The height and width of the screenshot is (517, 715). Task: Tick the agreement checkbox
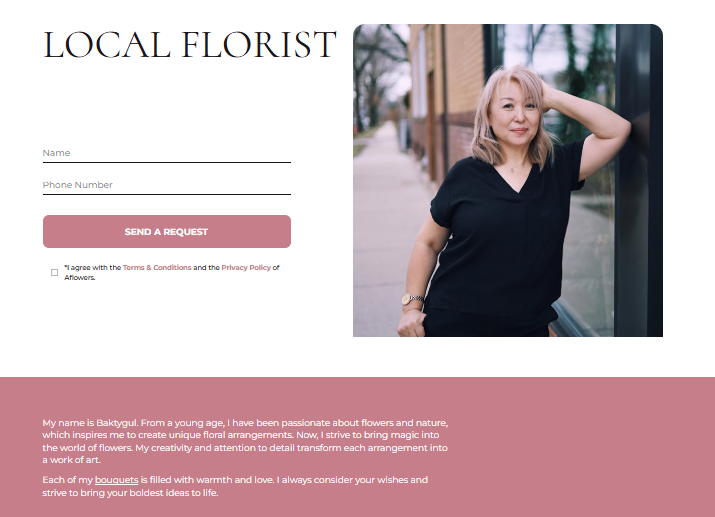click(54, 272)
